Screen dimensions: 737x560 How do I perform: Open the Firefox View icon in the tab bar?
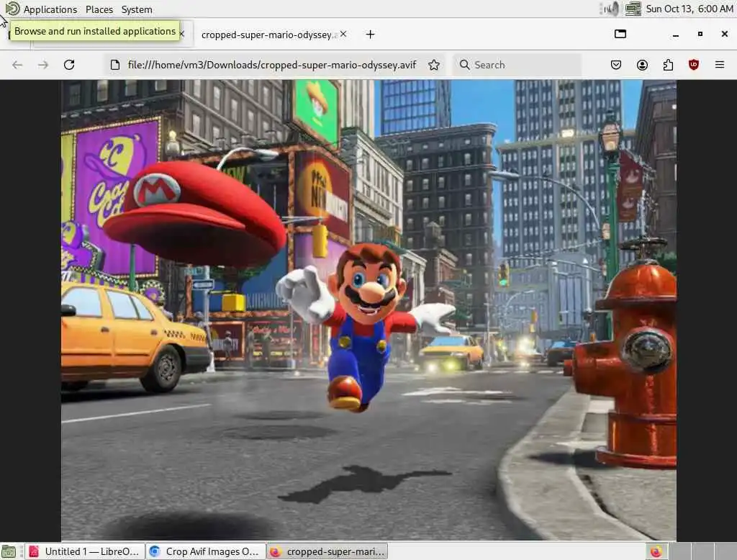tap(620, 34)
